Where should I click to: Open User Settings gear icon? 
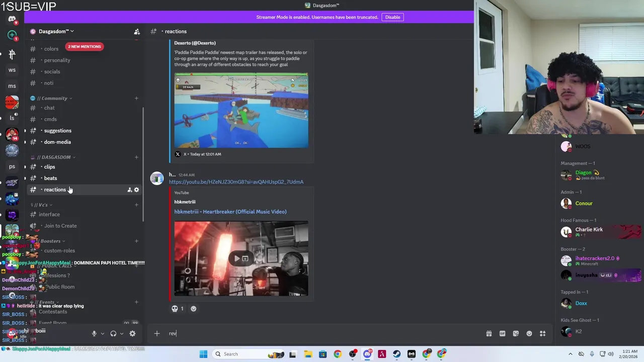click(132, 333)
